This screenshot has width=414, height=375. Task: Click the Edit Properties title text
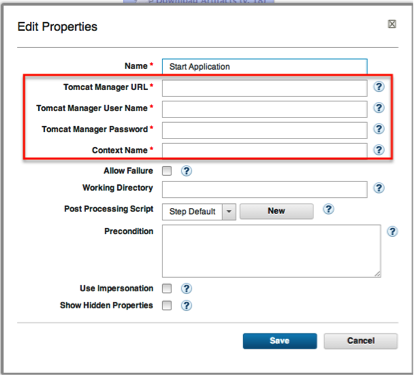(x=57, y=27)
